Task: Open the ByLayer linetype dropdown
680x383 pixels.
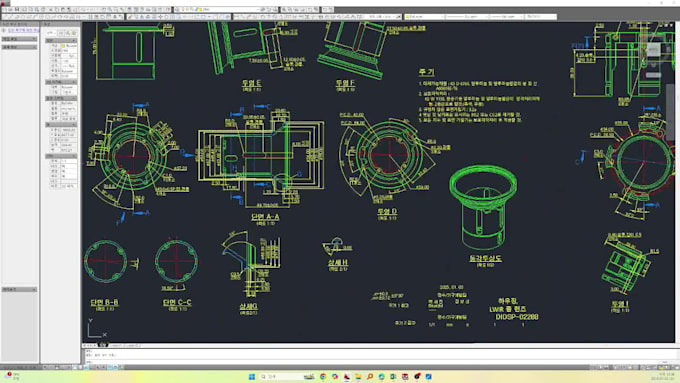Action: [x=468, y=16]
